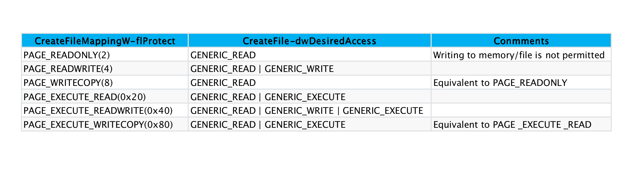Click the PAGE_EXECUTE_READWRITE(0x40) cell
The image size is (644, 175).
[x=98, y=111]
